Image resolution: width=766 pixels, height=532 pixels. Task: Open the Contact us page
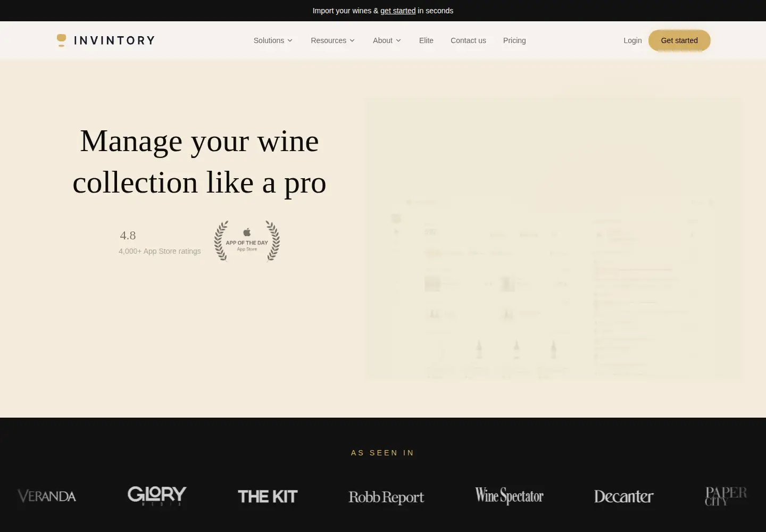(468, 40)
